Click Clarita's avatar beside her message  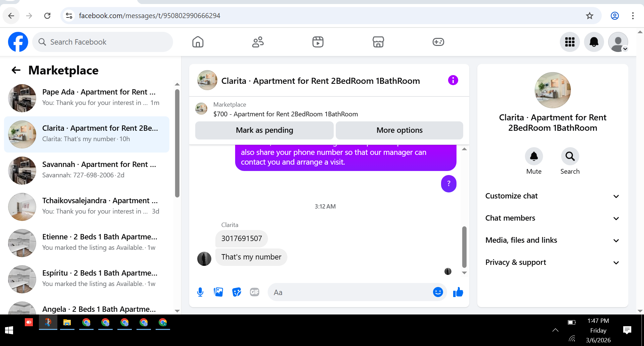click(204, 259)
